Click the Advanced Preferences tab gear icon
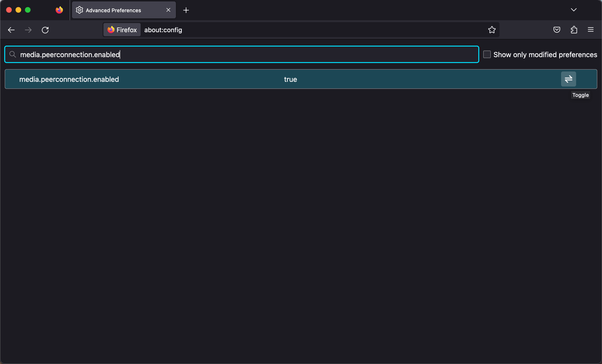Screen dimensions: 602x364 (79, 10)
